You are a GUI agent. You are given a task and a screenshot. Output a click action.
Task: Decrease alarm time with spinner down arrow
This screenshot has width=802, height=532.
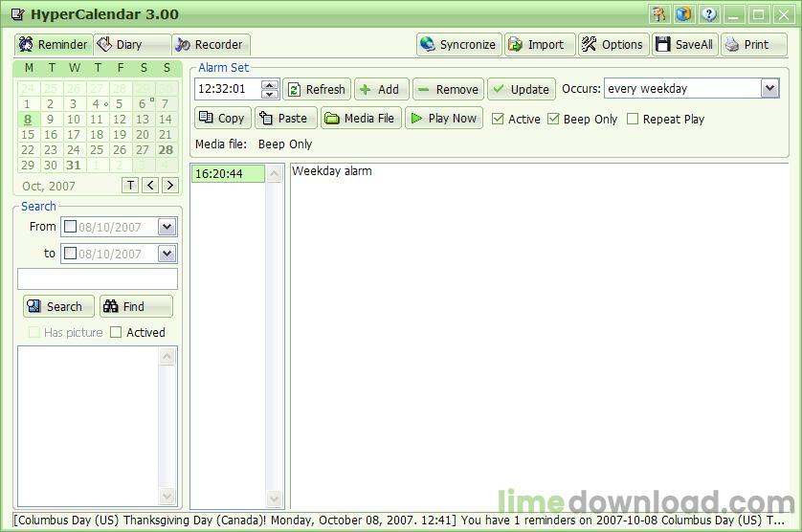[270, 94]
